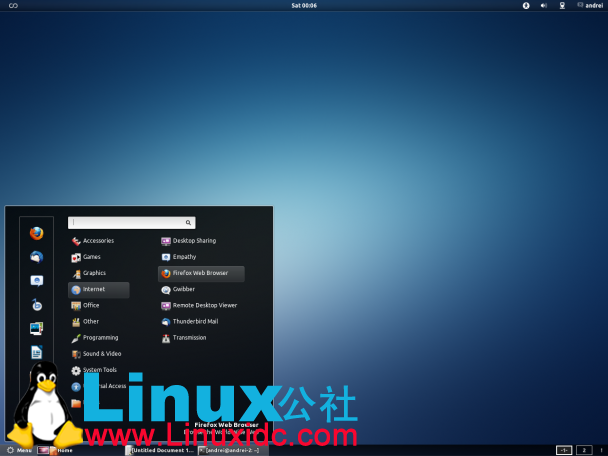Choose the Other category

98,322
